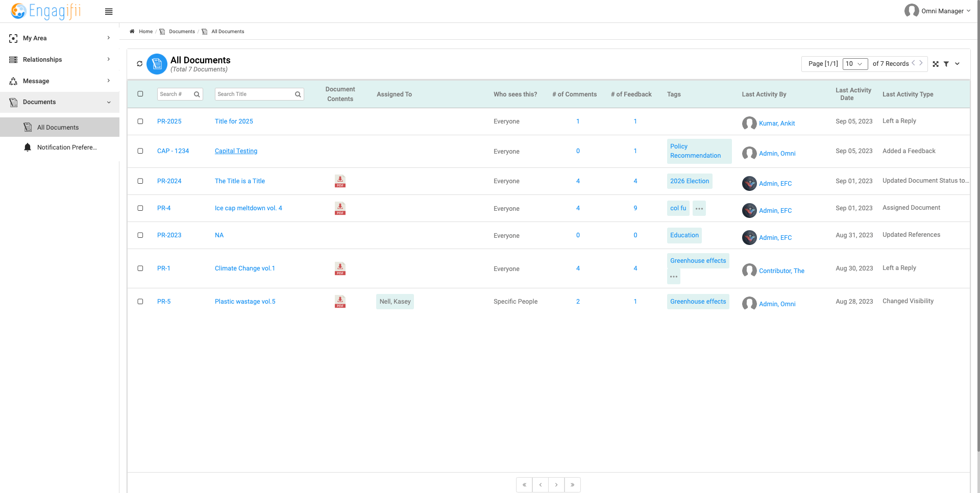The width and height of the screenshot is (980, 493).
Task: Show more tags for Climate Change row
Action: point(674,277)
